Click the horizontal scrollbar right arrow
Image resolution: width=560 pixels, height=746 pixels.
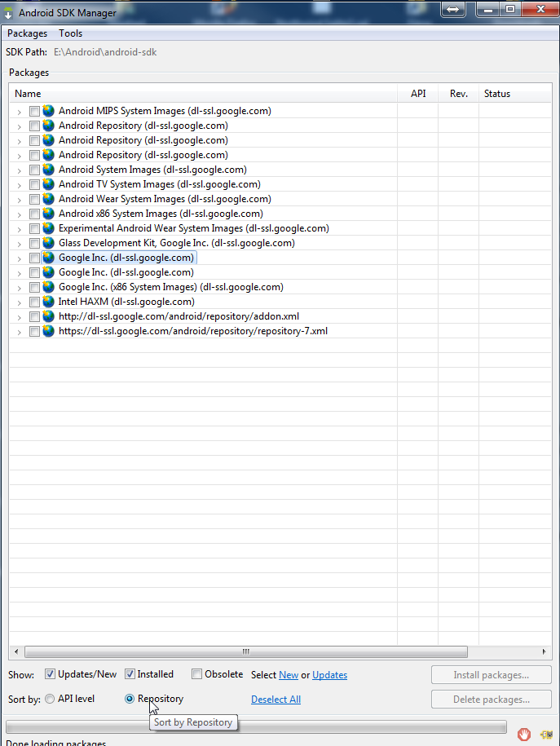pyautogui.click(x=545, y=652)
